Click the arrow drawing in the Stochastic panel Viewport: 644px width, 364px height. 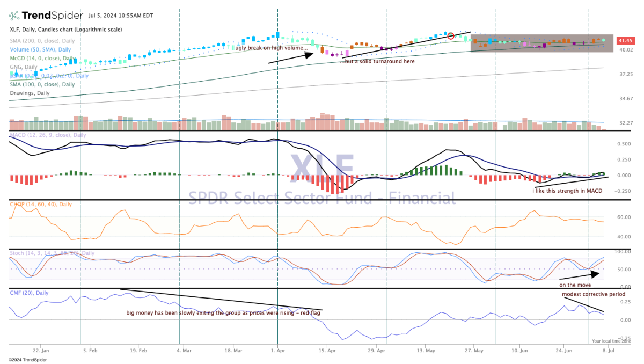point(582,275)
